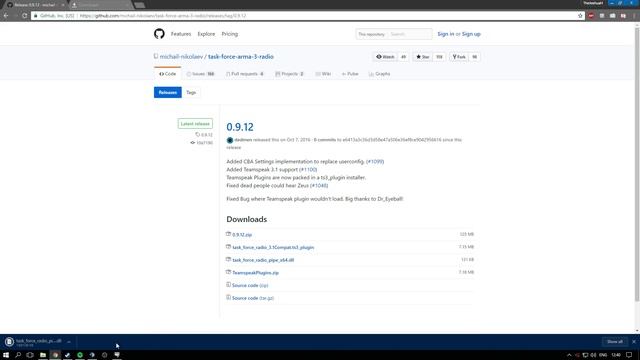Screen dimensions: 640x360
Task: Open the watchers count beside Watch
Action: click(403, 57)
